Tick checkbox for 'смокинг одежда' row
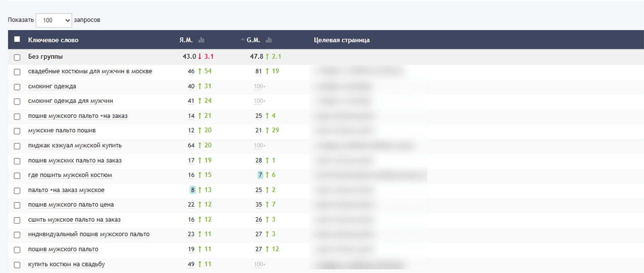This screenshot has height=273, width=644. pyautogui.click(x=17, y=87)
